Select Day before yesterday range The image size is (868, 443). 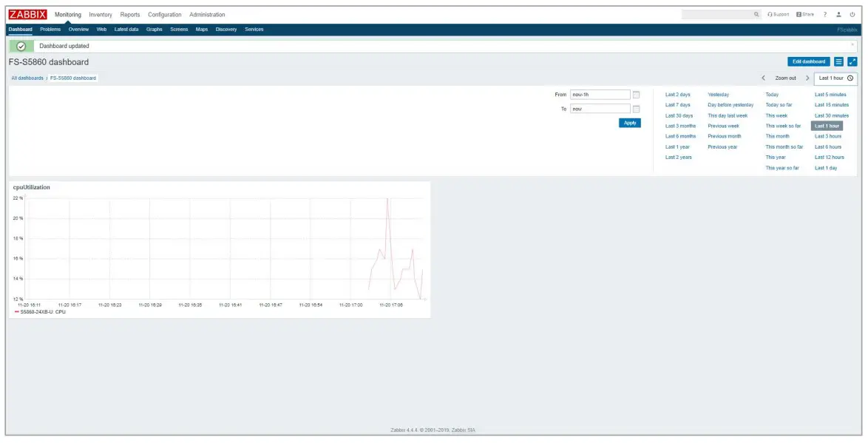(x=730, y=105)
